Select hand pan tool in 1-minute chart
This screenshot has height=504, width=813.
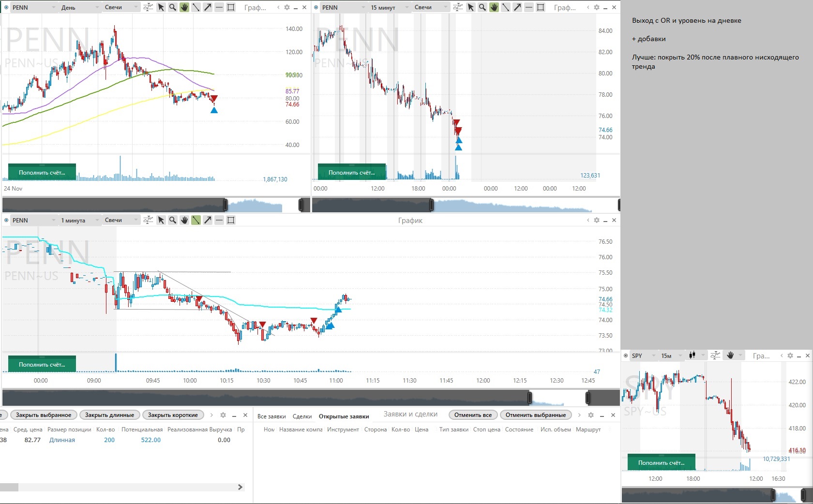tap(184, 220)
